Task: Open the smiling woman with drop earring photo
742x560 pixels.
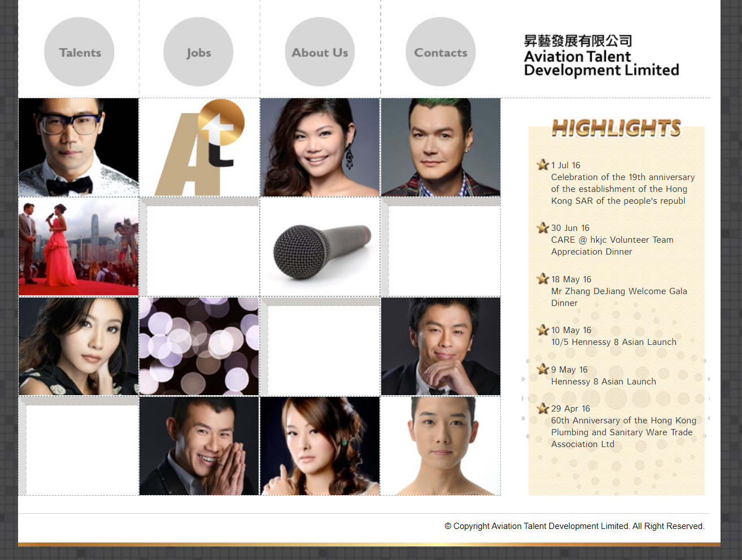Action: 320,147
